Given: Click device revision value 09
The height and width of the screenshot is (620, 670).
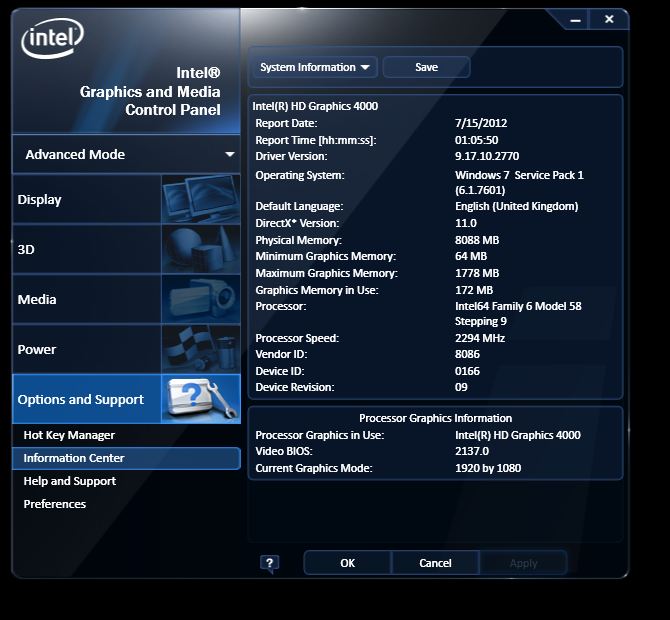Looking at the screenshot, I should 461,387.
